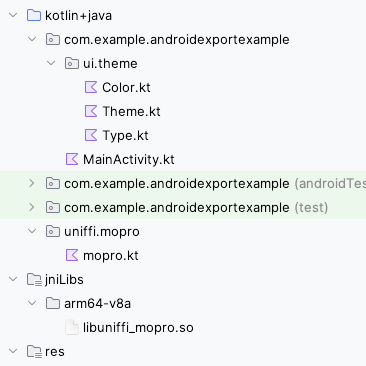Click the Kotlin icon beside Theme.kt

pyautogui.click(x=91, y=111)
